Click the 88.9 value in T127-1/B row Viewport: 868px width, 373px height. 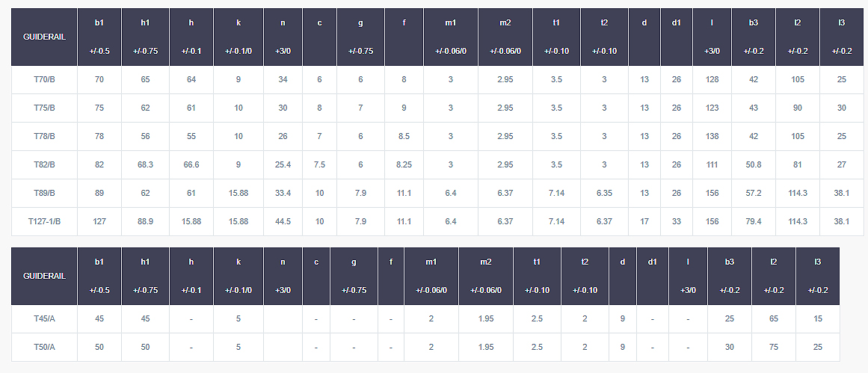(x=145, y=221)
